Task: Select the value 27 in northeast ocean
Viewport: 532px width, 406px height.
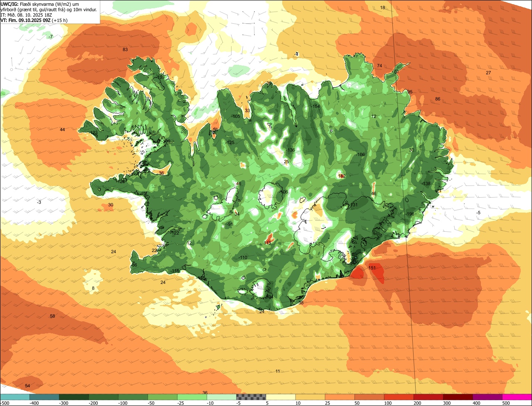Action: (488, 73)
